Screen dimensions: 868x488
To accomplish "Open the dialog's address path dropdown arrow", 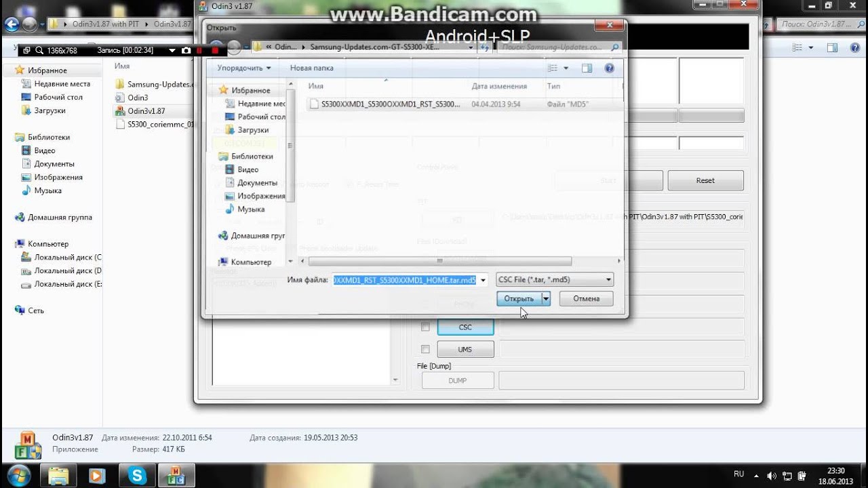I will click(471, 47).
